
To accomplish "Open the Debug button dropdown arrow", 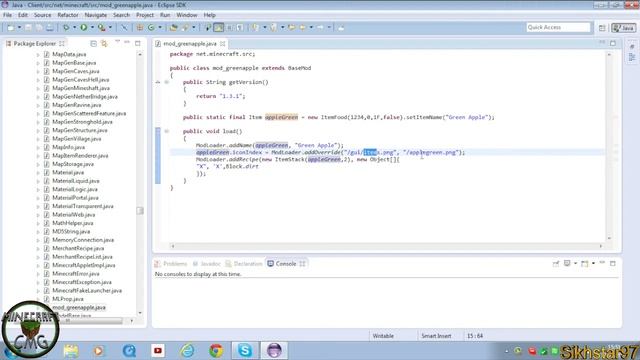I will pos(74,27).
